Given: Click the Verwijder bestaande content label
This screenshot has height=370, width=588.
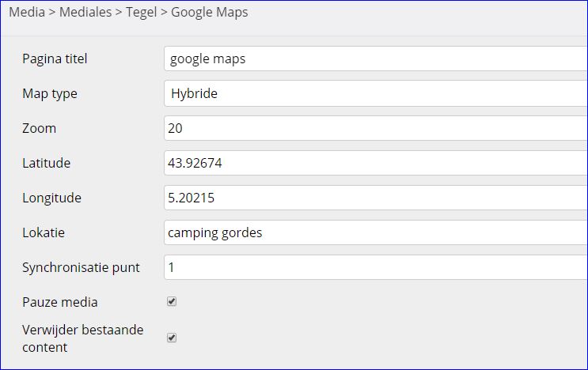Looking at the screenshot, I should pyautogui.click(x=83, y=338).
